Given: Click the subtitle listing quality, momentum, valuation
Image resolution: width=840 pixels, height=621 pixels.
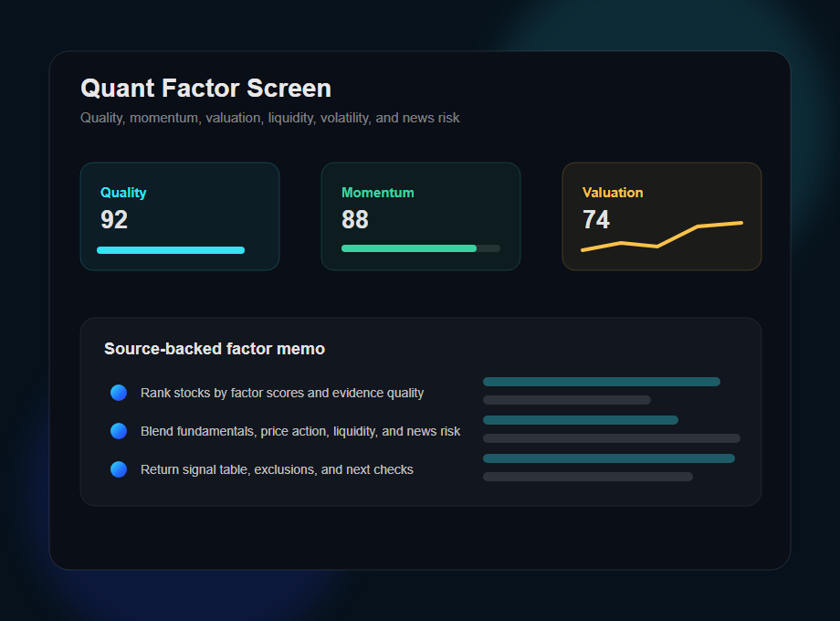Looking at the screenshot, I should pos(270,118).
